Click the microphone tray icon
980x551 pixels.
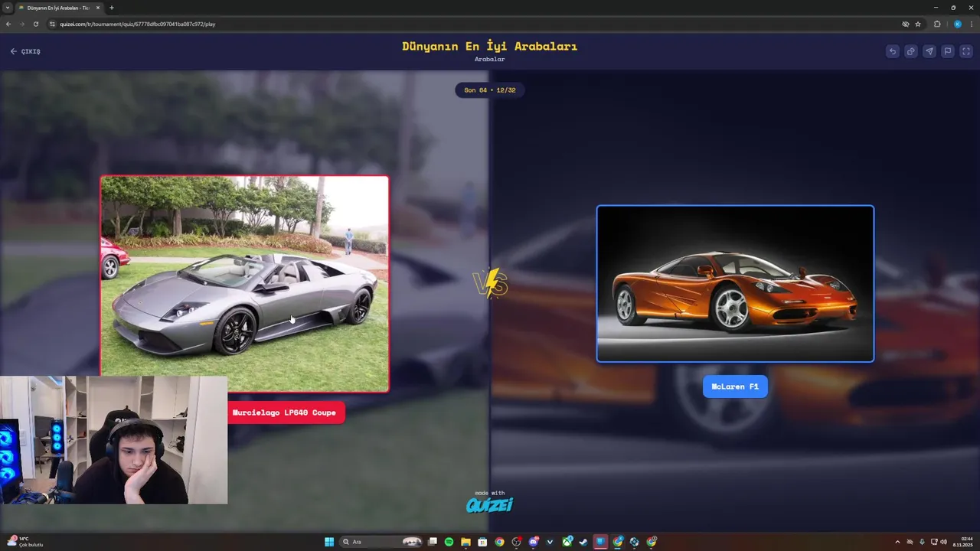(922, 542)
